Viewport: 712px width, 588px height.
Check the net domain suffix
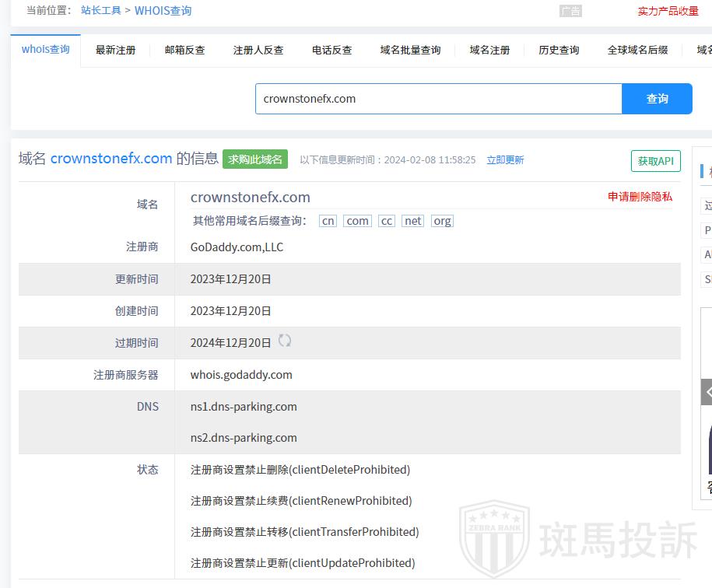pyautogui.click(x=413, y=221)
